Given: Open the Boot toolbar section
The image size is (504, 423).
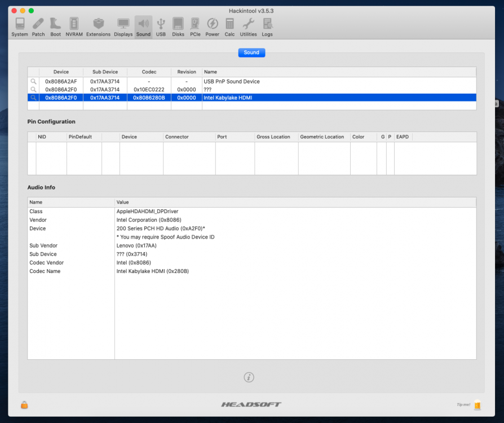Looking at the screenshot, I should coord(56,27).
